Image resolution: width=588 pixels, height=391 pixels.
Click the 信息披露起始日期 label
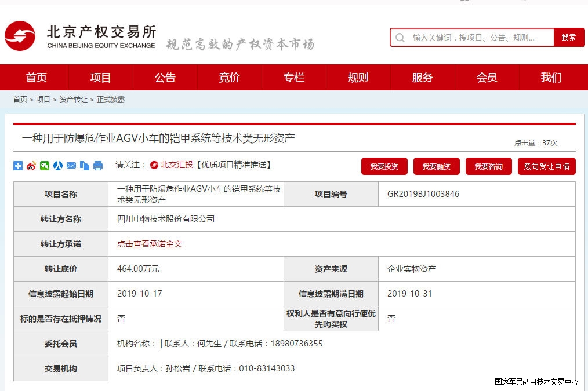[x=61, y=294]
